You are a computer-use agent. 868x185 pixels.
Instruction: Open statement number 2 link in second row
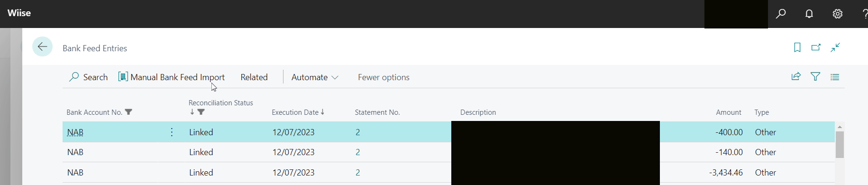[x=357, y=152]
